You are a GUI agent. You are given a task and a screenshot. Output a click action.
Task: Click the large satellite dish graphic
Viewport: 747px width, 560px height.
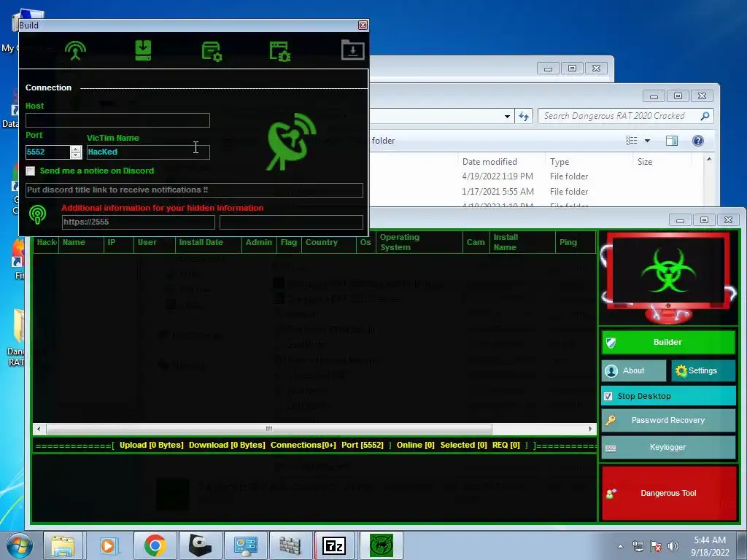click(291, 141)
